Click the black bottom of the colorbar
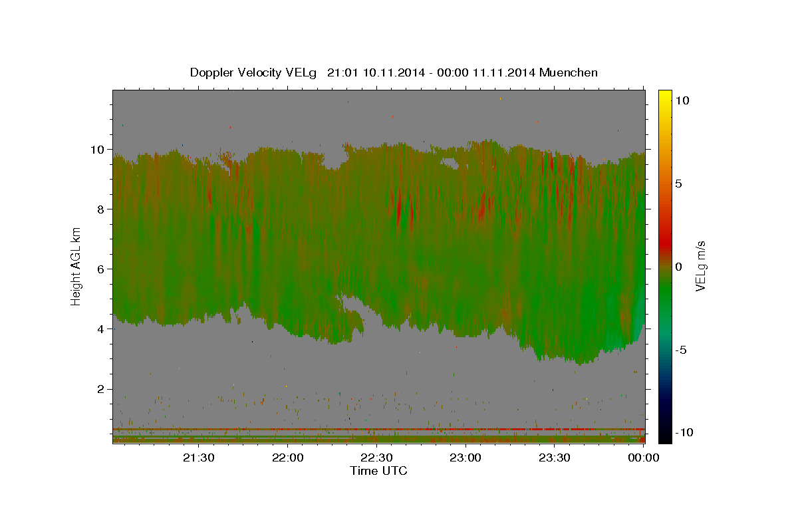 tap(665, 436)
